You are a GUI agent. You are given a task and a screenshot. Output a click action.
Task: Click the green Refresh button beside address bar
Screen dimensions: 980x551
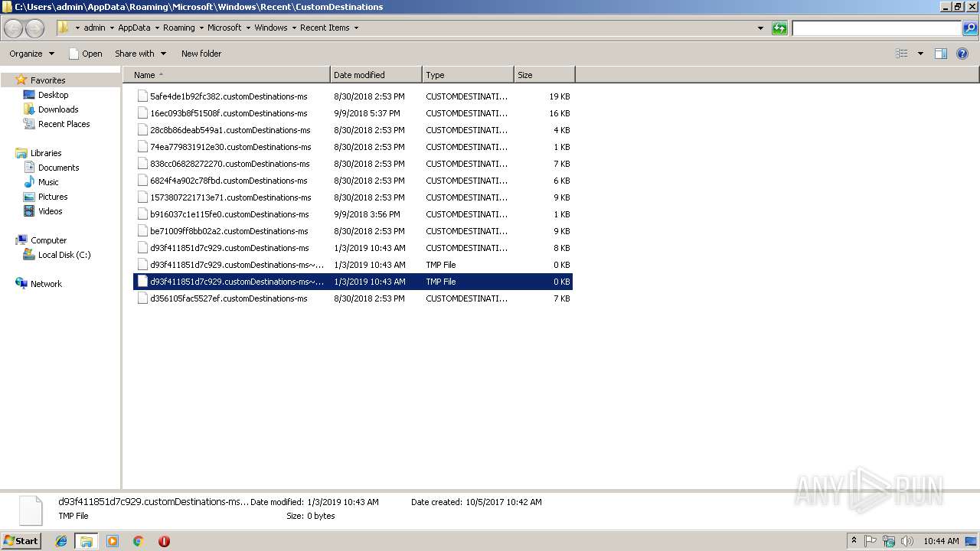(x=779, y=28)
